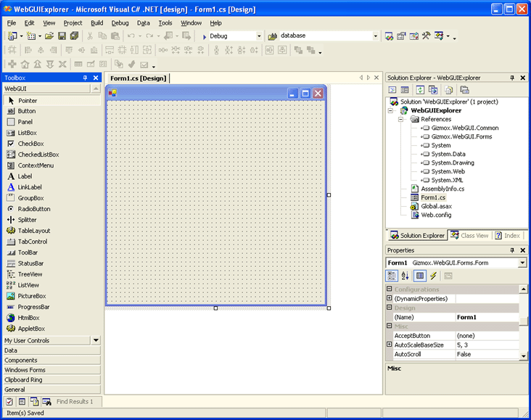Image resolution: width=531 pixels, height=420 pixels.
Task: Pick TabControl from the Toolbox
Action: tap(52, 242)
